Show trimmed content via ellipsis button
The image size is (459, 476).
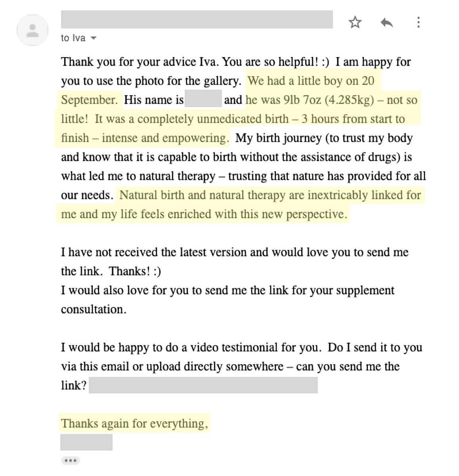click(x=71, y=461)
